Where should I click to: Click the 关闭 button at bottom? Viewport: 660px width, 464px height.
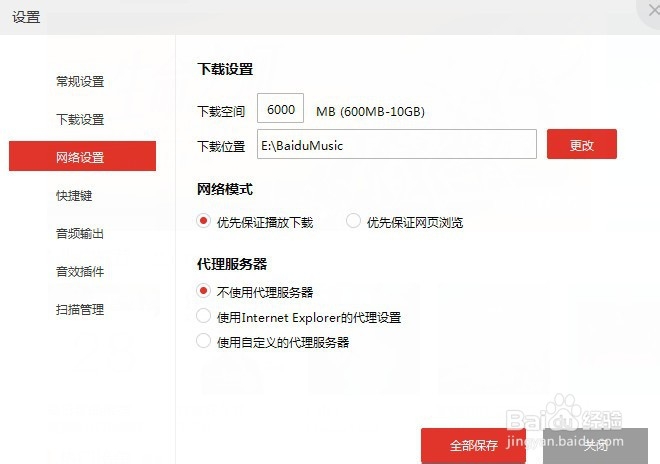(x=595, y=445)
